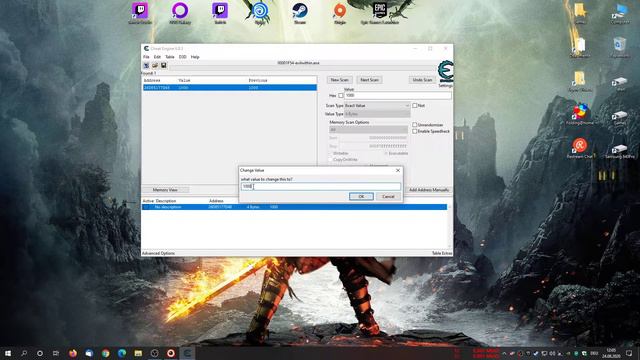Toggle the CopyOnWrite checkbox
Image resolution: width=640 pixels, height=360 pixels.
point(330,160)
